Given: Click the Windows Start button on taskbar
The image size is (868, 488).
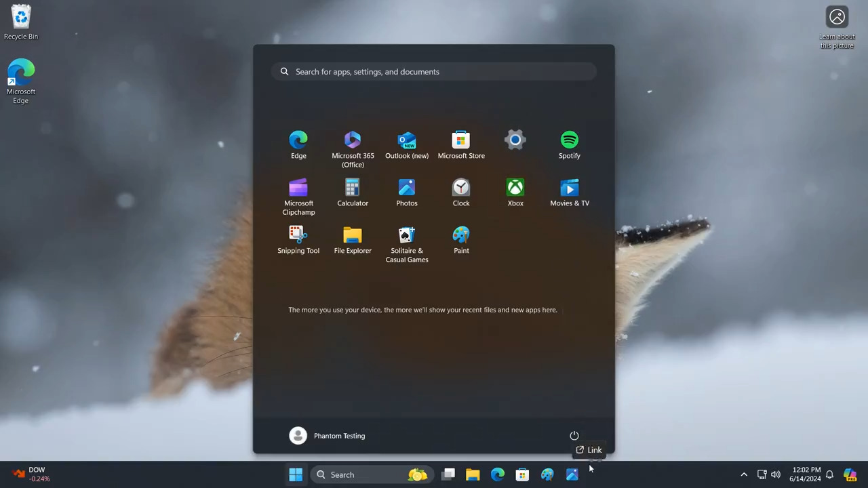Looking at the screenshot, I should [296, 474].
